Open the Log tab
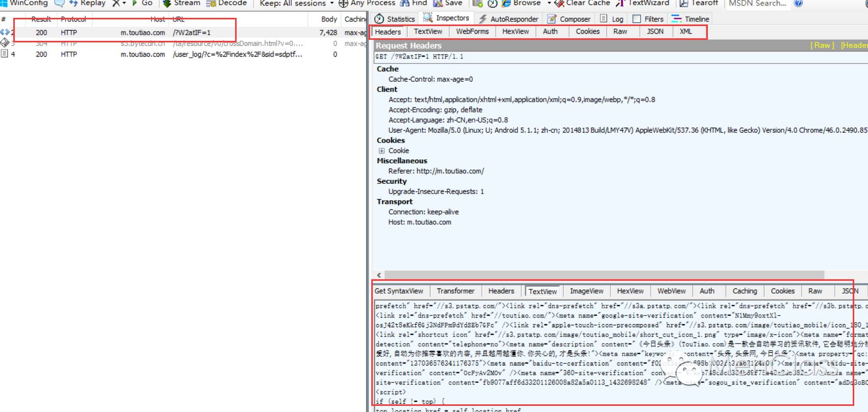 click(x=611, y=19)
